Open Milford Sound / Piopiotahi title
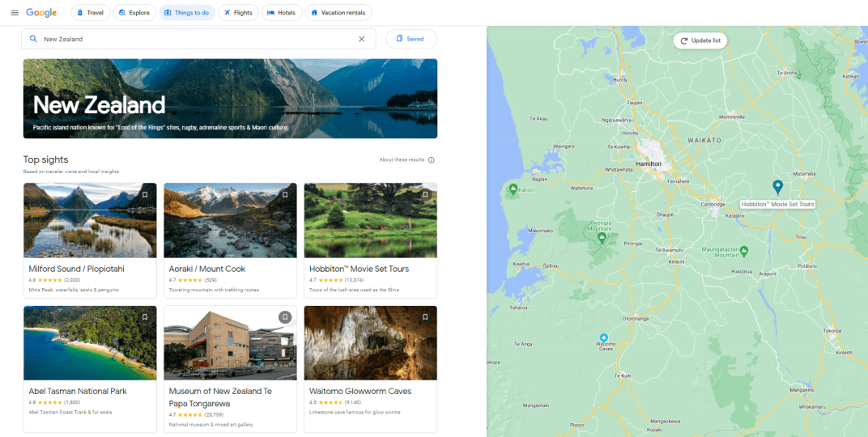The height and width of the screenshot is (437, 868). 76,269
